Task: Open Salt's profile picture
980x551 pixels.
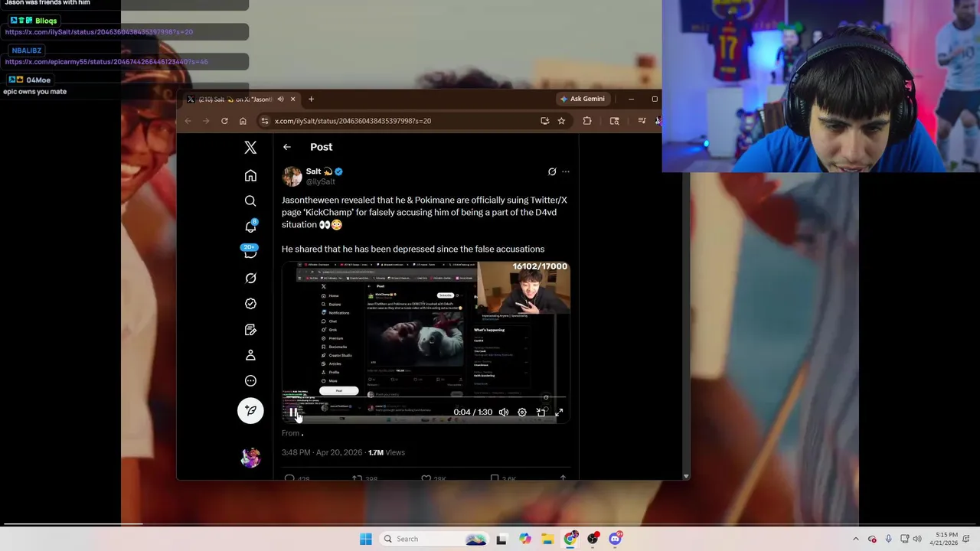Action: pos(292,176)
